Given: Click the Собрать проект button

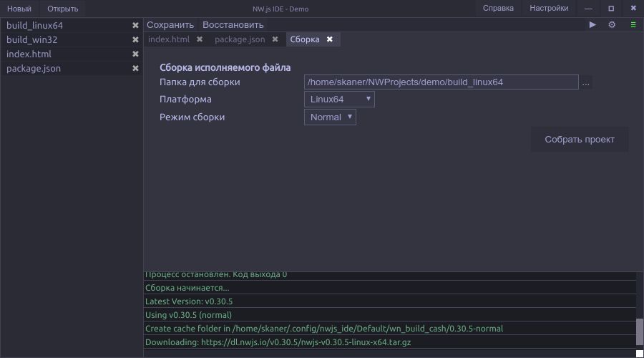Looking at the screenshot, I should tap(580, 140).
